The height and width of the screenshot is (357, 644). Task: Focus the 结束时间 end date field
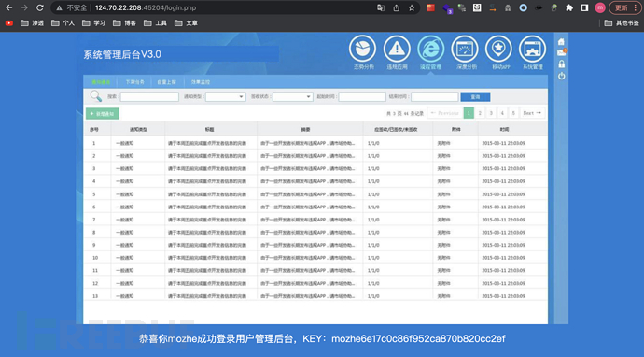click(435, 96)
